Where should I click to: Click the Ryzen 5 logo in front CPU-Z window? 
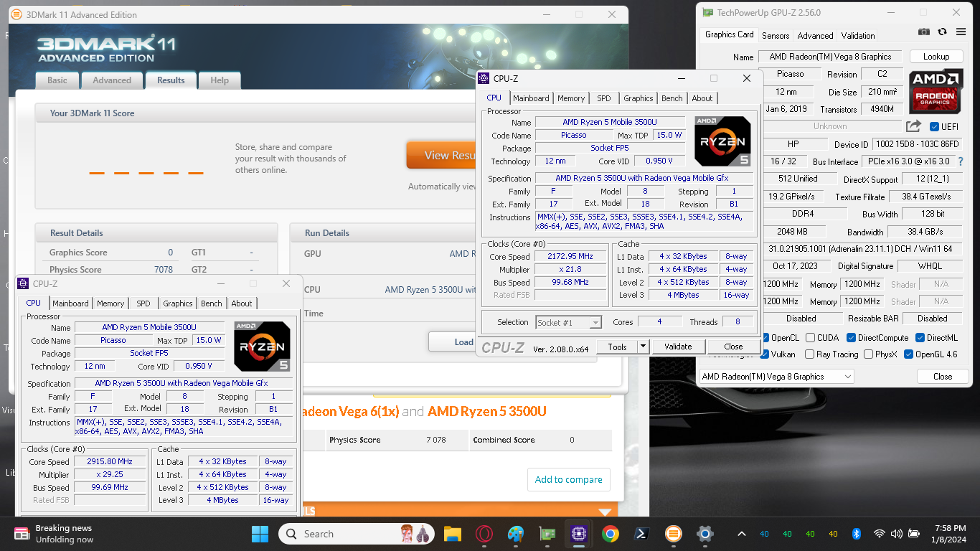click(722, 141)
